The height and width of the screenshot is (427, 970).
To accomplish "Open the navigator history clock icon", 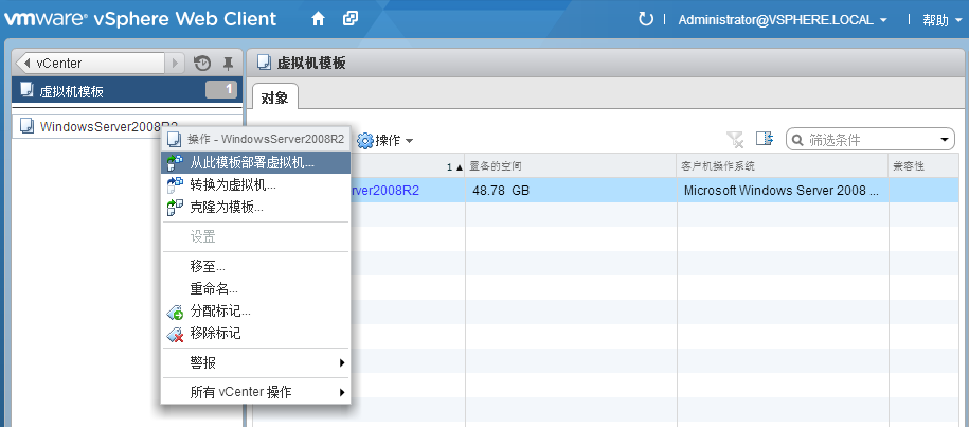I will click(202, 63).
